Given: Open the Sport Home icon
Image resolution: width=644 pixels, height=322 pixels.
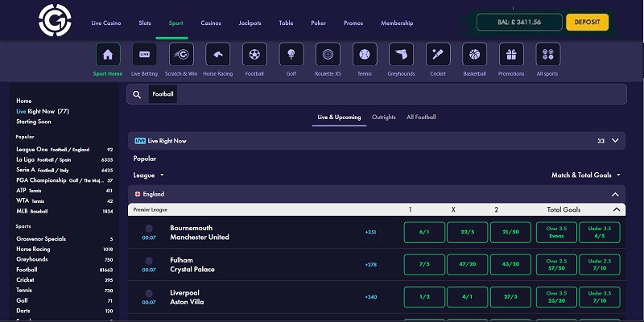Looking at the screenshot, I should [108, 54].
